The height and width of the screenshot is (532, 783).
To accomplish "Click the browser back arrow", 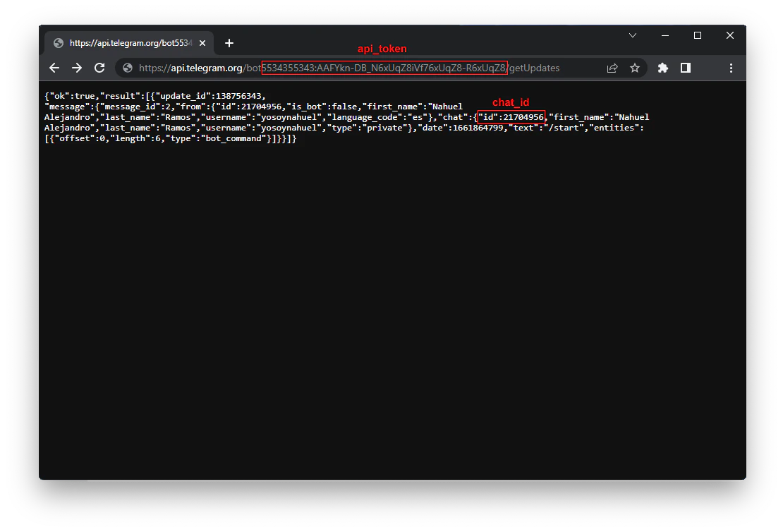I will coord(54,68).
